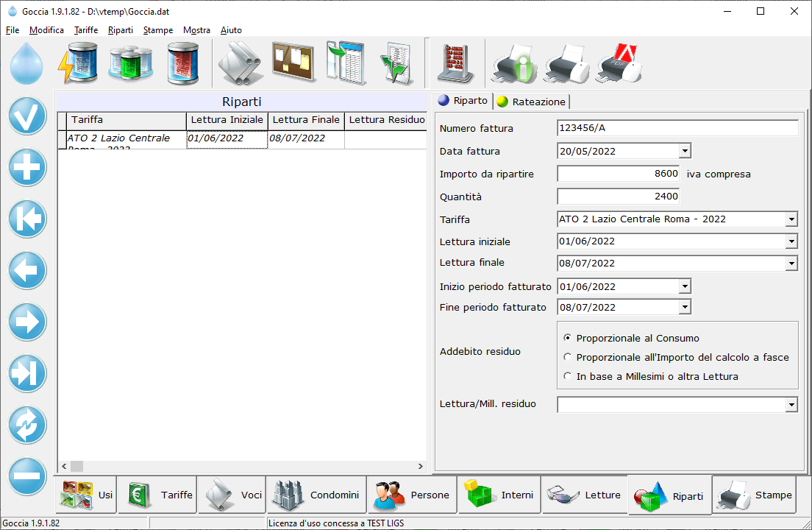
Task: Open the Condomìni section
Action: (x=317, y=495)
